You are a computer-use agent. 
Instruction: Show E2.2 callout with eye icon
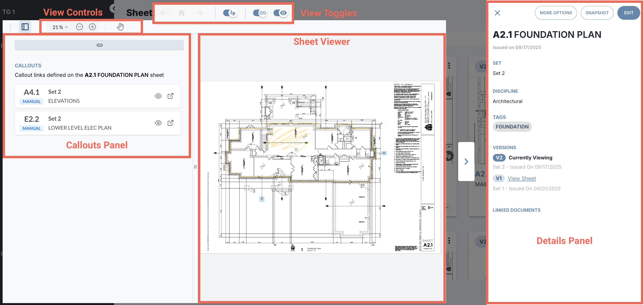point(158,123)
